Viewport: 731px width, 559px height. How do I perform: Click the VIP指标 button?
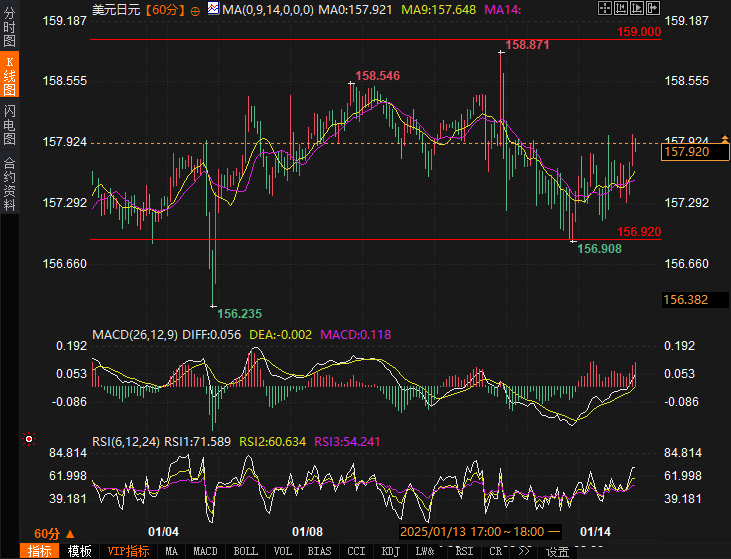click(128, 551)
